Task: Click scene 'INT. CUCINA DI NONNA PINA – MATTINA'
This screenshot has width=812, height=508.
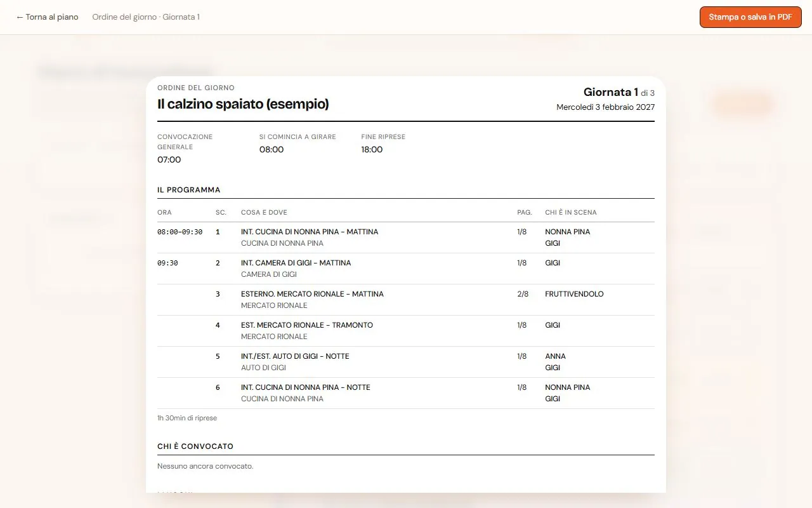Action: [310, 232]
